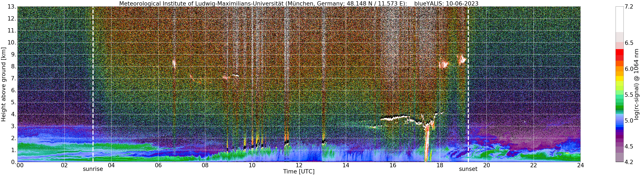Viewport: 644px width, 176px height.
Task: Click the y-axis tick label 2.
Action: click(x=13, y=138)
